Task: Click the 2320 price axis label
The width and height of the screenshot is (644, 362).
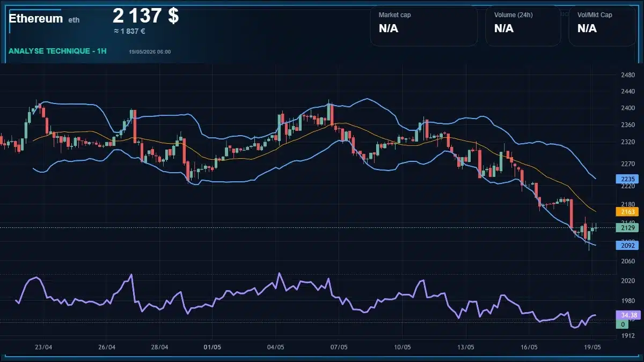Action: 627,142
